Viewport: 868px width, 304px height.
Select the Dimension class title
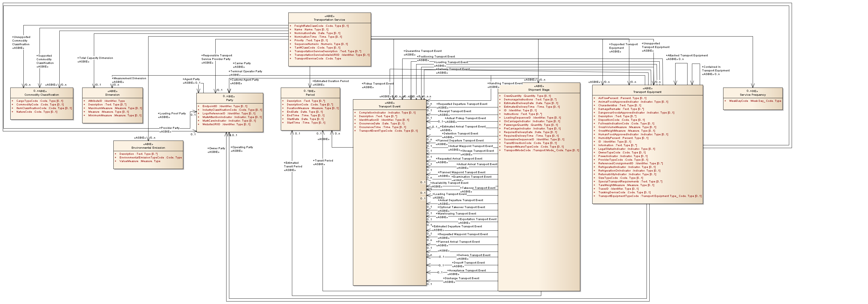(112, 95)
